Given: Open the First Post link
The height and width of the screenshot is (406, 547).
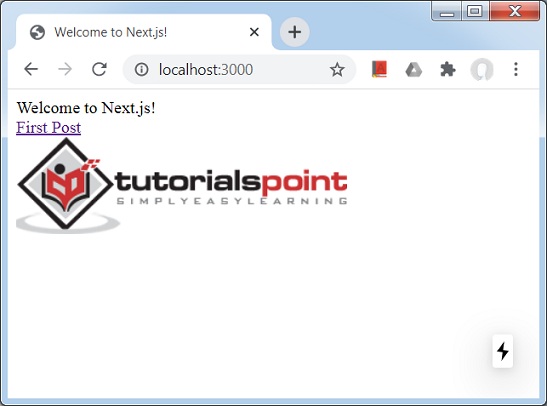Looking at the screenshot, I should click(48, 127).
